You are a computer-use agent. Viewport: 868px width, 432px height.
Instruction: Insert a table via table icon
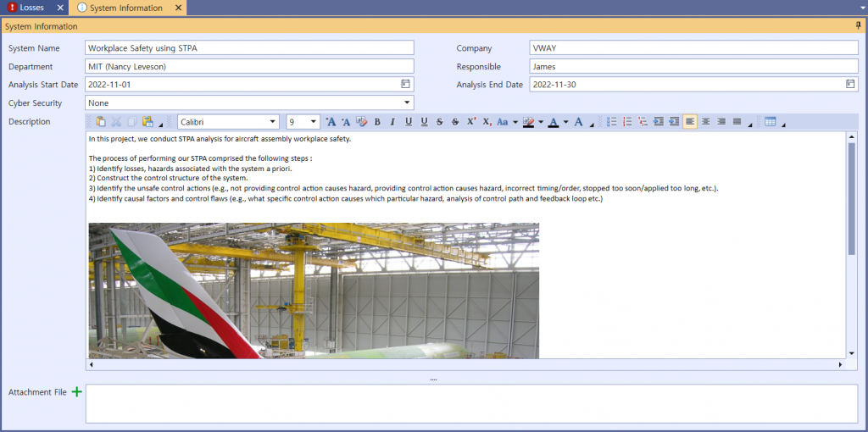[x=770, y=122]
